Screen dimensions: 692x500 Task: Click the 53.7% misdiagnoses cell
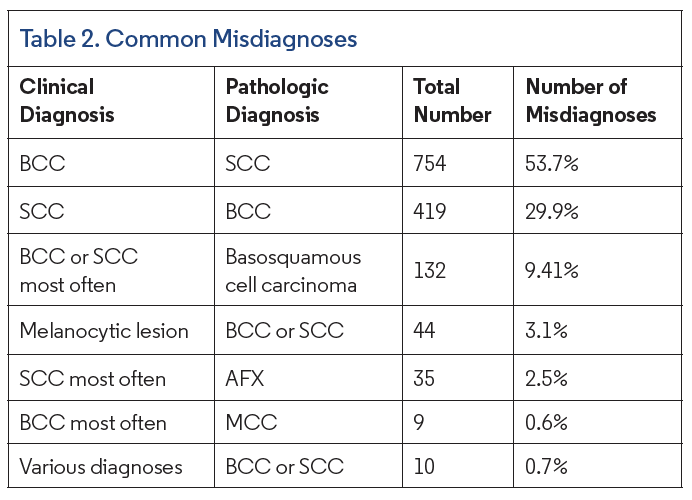coord(552,164)
